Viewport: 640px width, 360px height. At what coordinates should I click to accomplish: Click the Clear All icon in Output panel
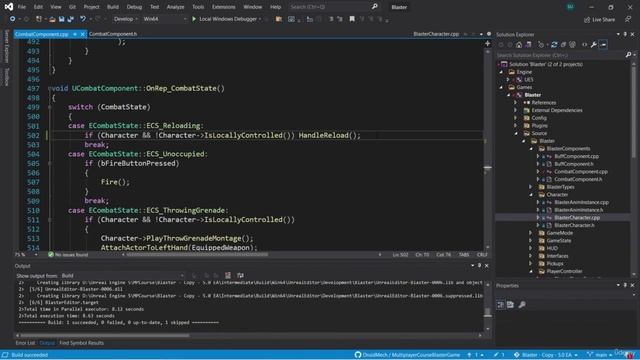coord(228,276)
